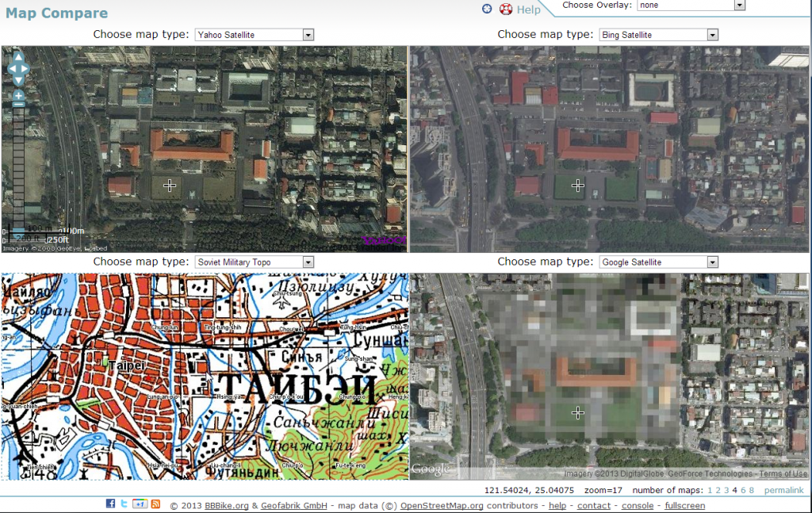The height and width of the screenshot is (513, 812).
Task: Open the Geofabrik GmbH footer link
Action: [x=294, y=505]
